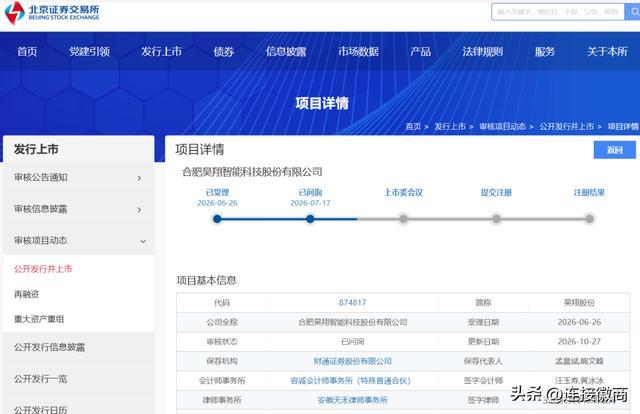Open the 发行上市 navigation menu

[162, 51]
